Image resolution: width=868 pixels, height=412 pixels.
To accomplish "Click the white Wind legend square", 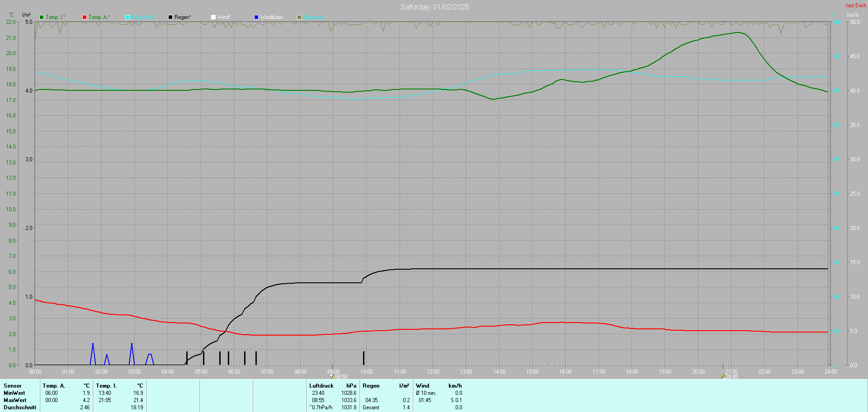I will point(213,17).
